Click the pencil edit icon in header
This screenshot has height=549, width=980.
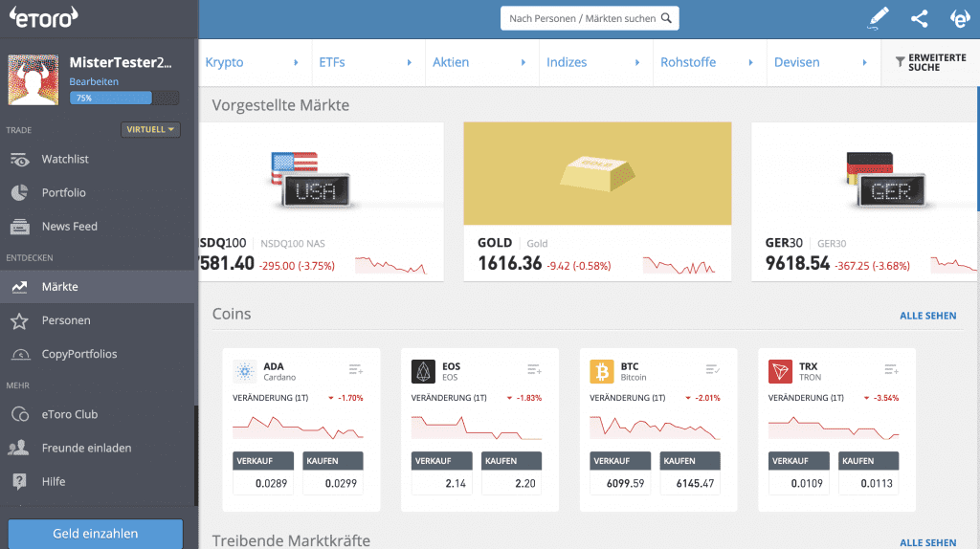point(878,18)
